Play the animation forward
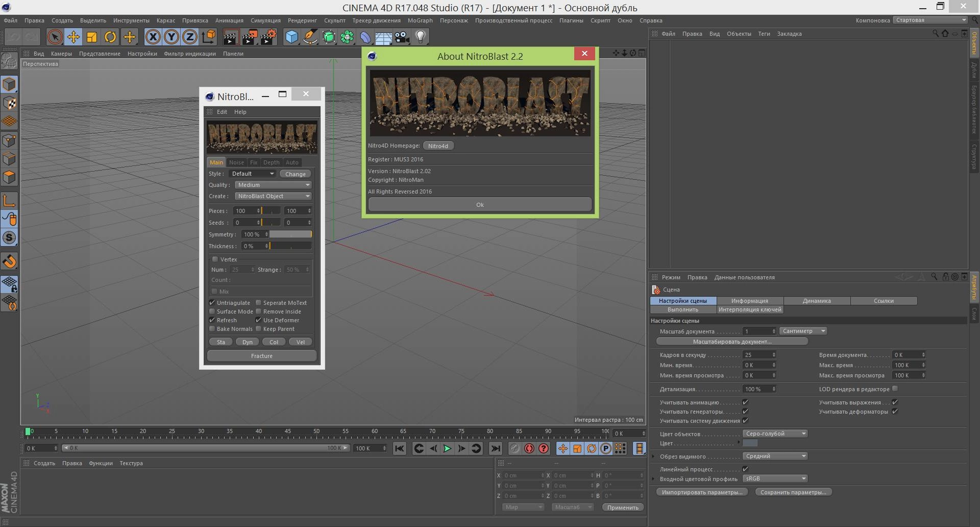 point(447,448)
